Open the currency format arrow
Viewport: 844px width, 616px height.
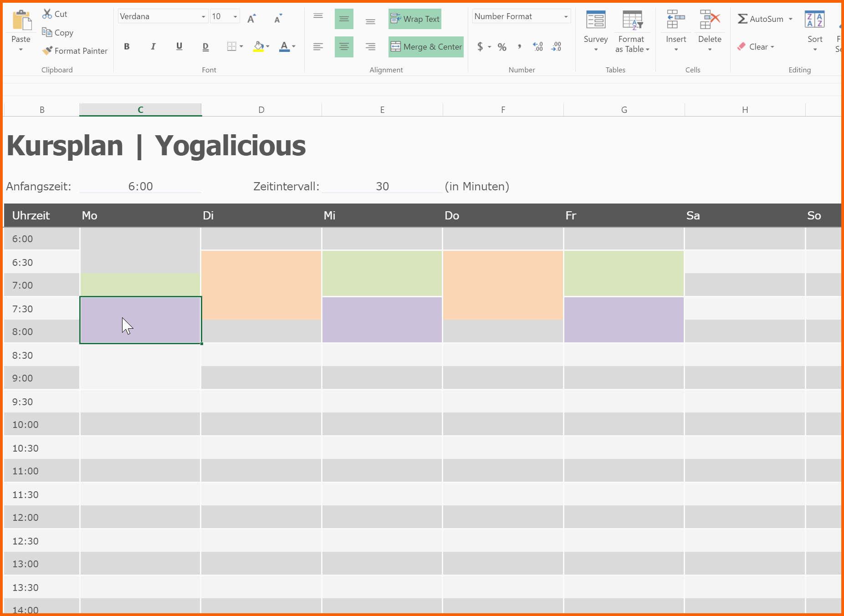click(490, 46)
